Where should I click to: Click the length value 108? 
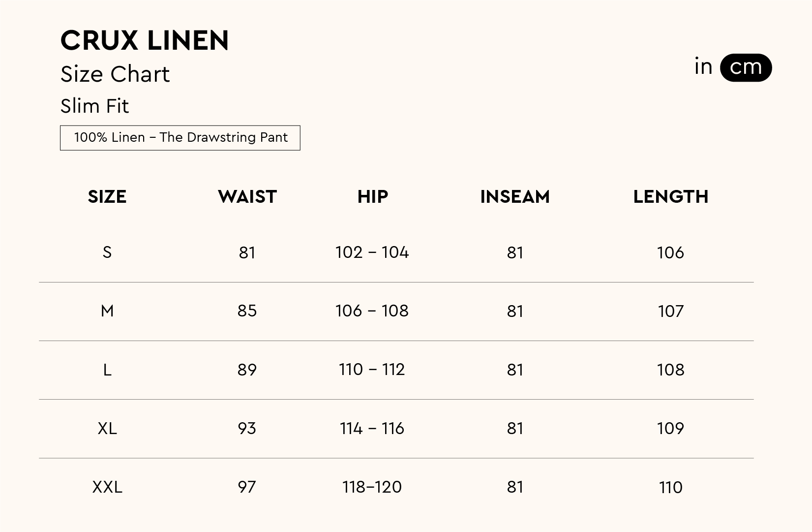[670, 370]
